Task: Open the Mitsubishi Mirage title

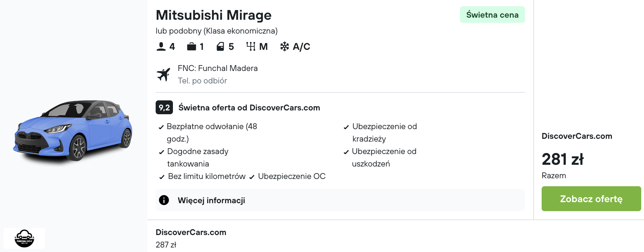Action: pyautogui.click(x=213, y=15)
